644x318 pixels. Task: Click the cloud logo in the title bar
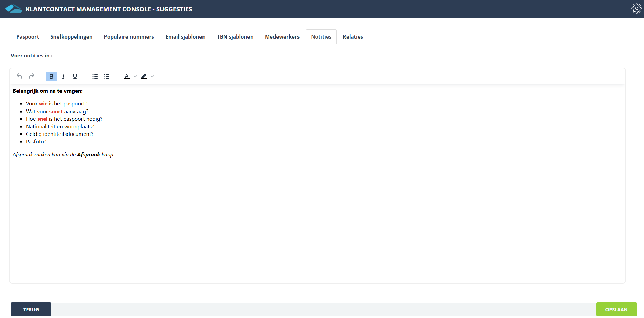[14, 8]
